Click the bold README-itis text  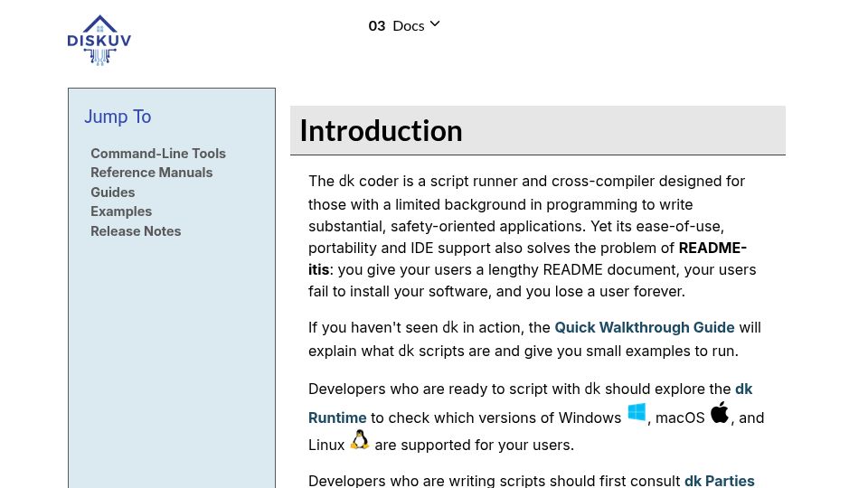(x=712, y=248)
